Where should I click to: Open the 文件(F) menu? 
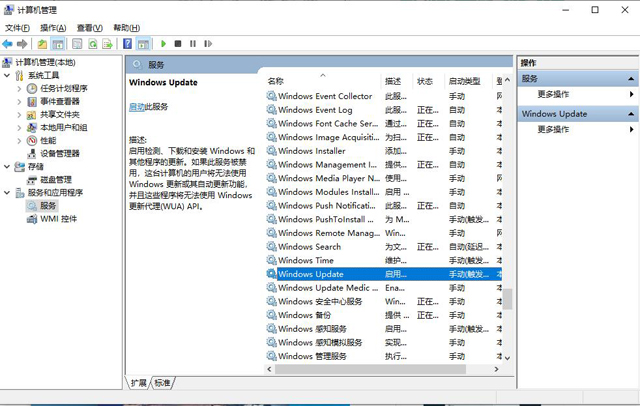[17, 28]
